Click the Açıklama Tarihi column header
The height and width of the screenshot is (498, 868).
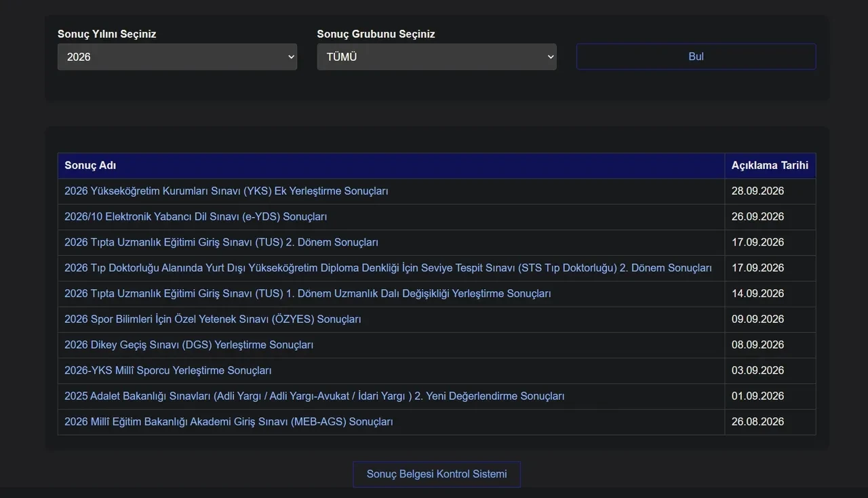click(770, 166)
